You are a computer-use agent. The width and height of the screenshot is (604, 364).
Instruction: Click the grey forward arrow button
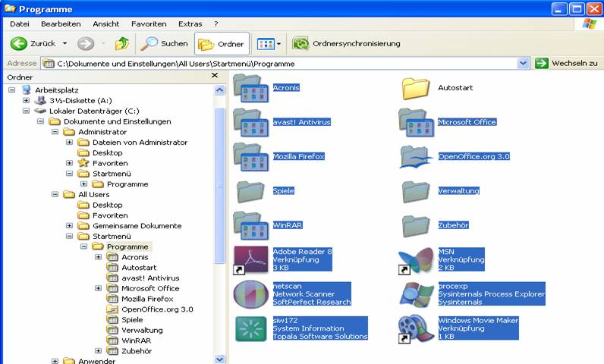pyautogui.click(x=86, y=43)
